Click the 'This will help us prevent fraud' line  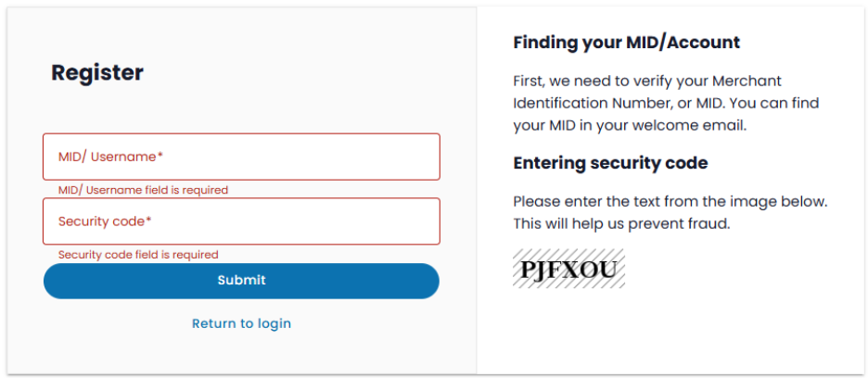pos(621,223)
